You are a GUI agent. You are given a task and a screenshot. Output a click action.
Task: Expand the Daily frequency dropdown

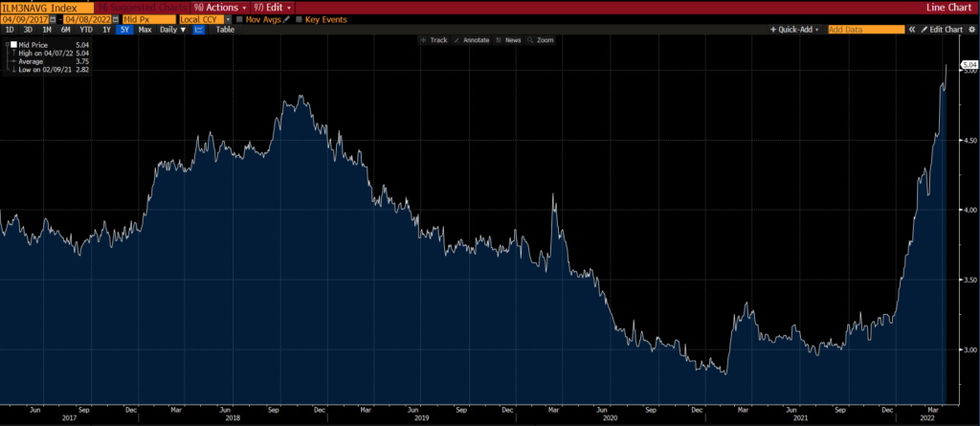[173, 30]
